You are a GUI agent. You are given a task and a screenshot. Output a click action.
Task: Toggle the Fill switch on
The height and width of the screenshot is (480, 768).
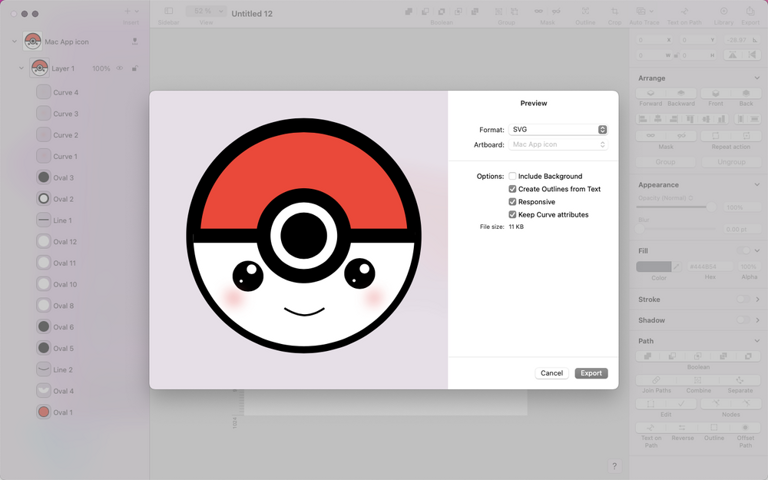tap(743, 250)
